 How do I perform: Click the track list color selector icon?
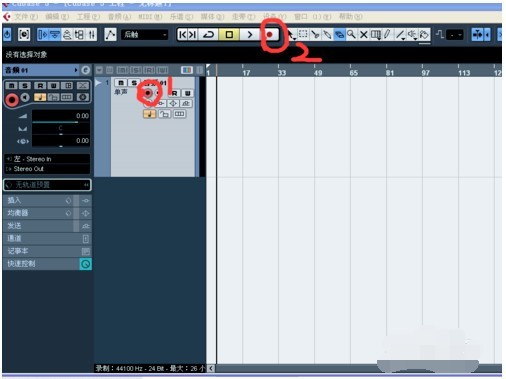[x=187, y=70]
